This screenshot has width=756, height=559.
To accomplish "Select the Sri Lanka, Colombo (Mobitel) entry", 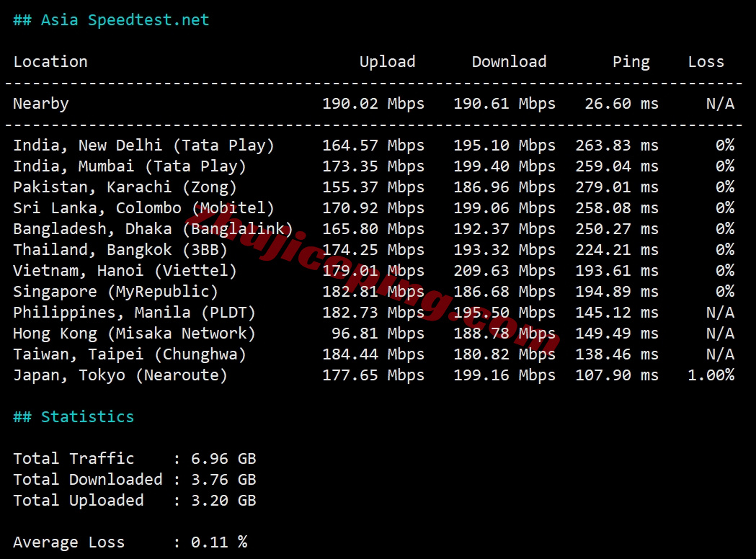I will tap(142, 207).
